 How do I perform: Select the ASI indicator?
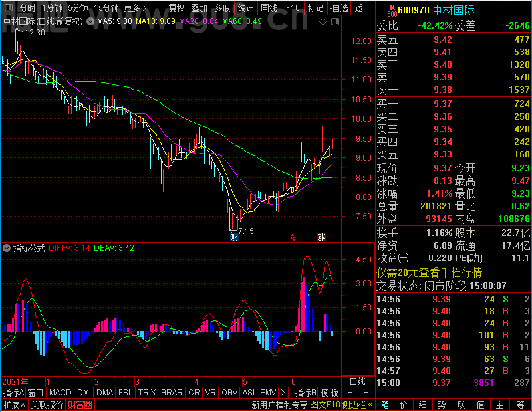point(248,393)
